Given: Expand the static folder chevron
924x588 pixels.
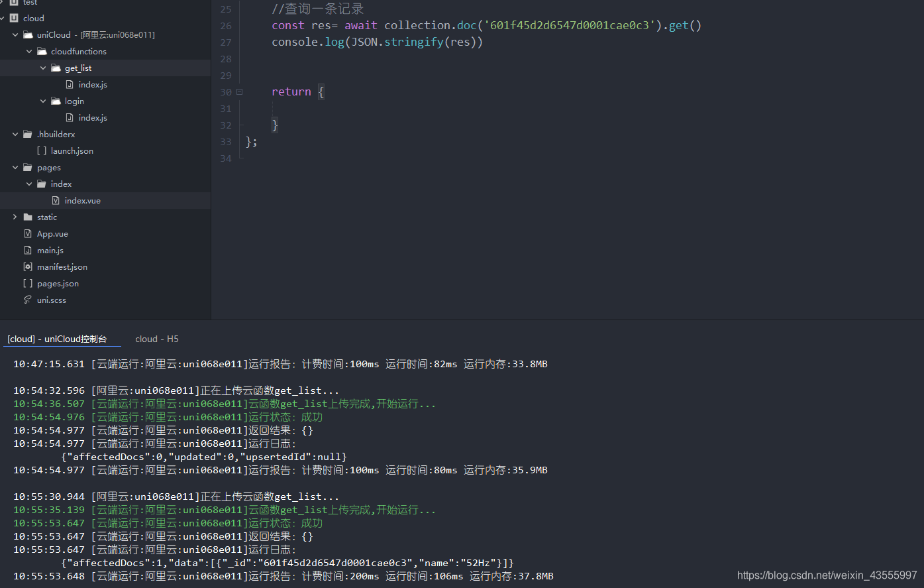Looking at the screenshot, I should coord(15,217).
